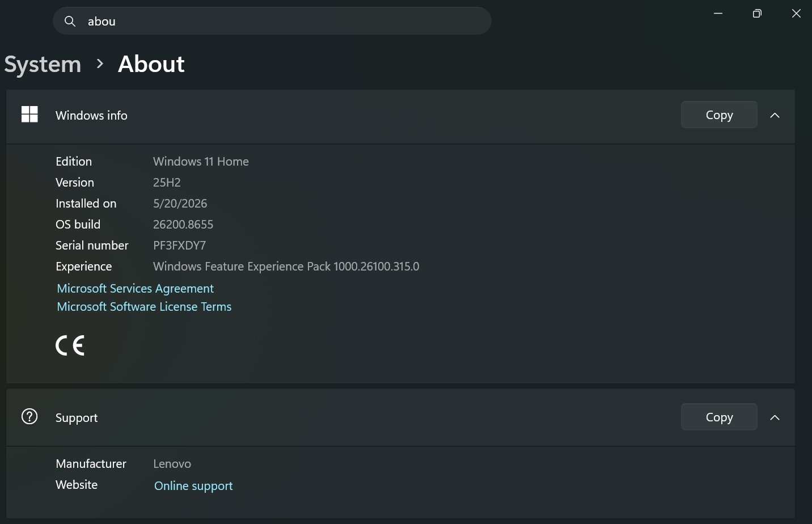Viewport: 812px width, 524px height.
Task: Click the Windows info section title
Action: coord(91,115)
